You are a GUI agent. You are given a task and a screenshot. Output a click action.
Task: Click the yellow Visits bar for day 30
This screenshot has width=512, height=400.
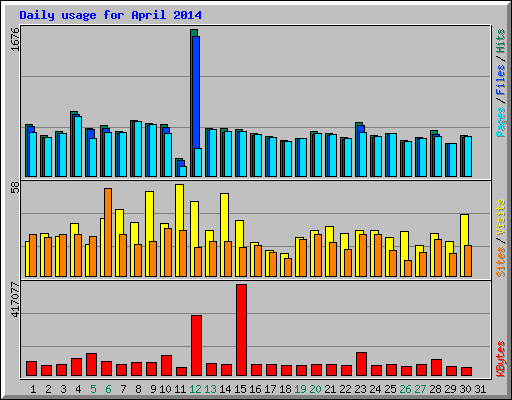pos(464,230)
